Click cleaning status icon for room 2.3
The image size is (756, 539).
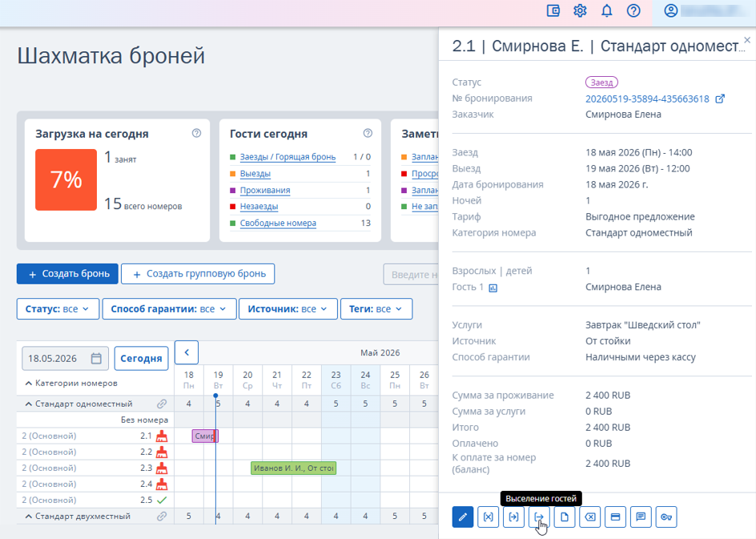tap(162, 468)
